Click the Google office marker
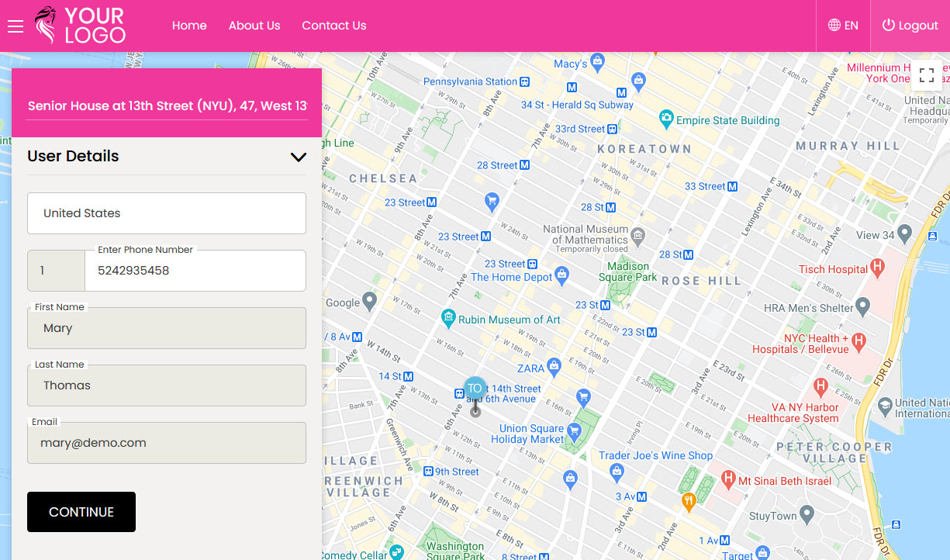The height and width of the screenshot is (560, 950). [x=370, y=301]
